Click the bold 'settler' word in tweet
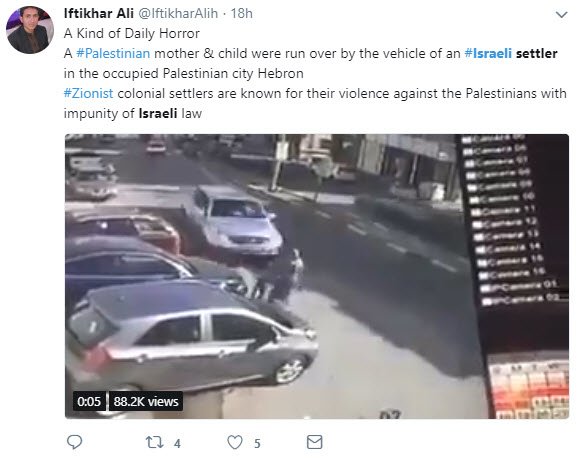The width and height of the screenshot is (579, 460). tap(537, 54)
